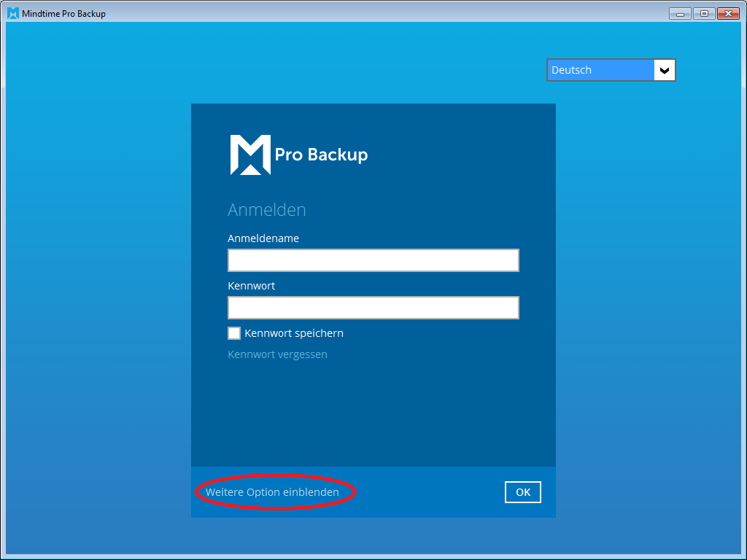Maximize the Mindtime Pro Backup window

pos(704,13)
